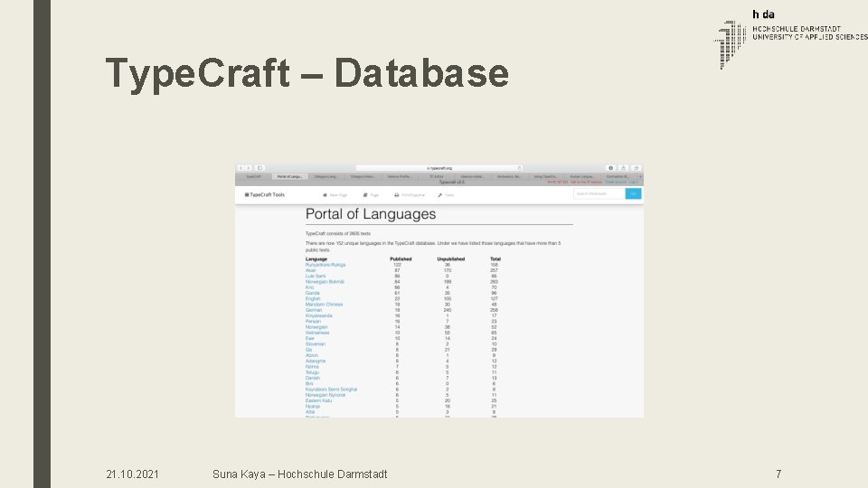Open the Telugu language link
868x488 pixels.
click(x=312, y=372)
